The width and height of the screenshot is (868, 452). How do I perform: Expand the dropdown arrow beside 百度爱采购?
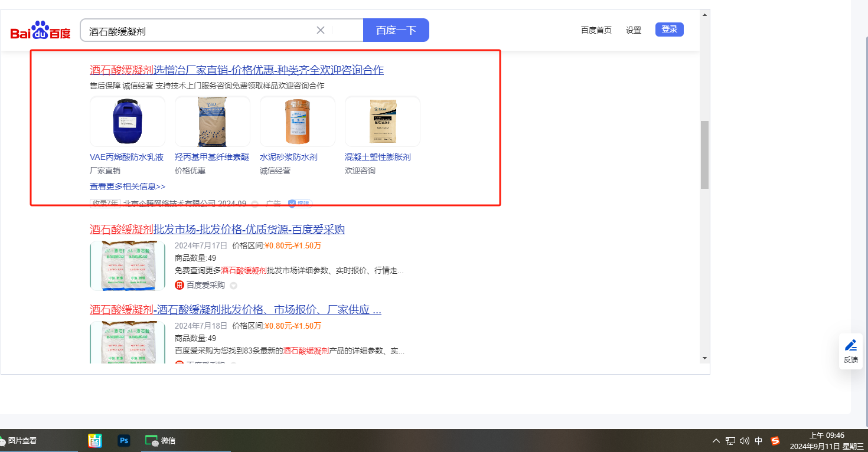coord(233,286)
